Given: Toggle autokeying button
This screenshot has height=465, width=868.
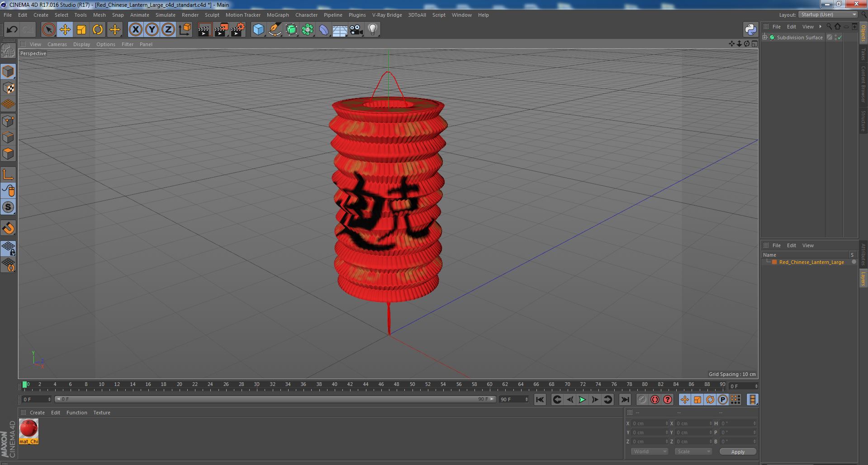Looking at the screenshot, I should coord(655,399).
